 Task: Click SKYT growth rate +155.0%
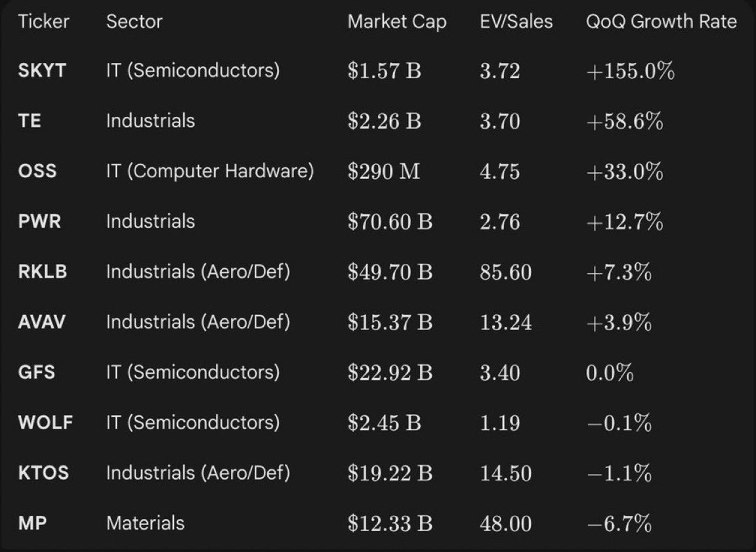click(x=630, y=70)
